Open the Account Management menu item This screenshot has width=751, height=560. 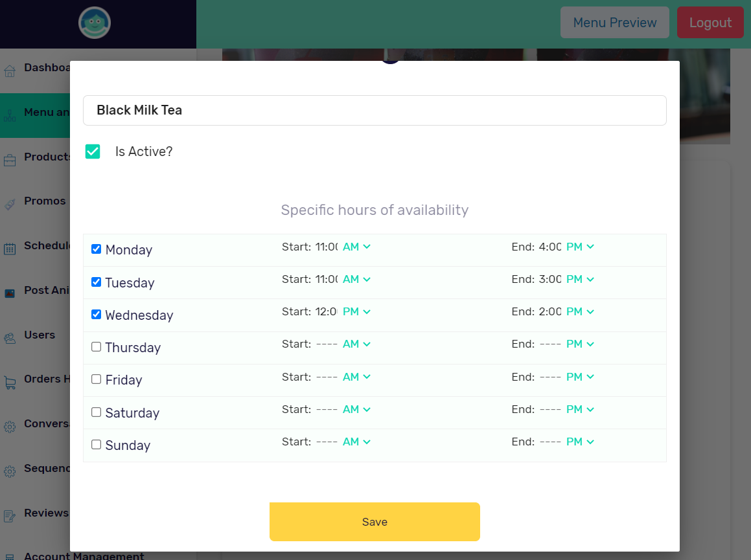(x=84, y=555)
